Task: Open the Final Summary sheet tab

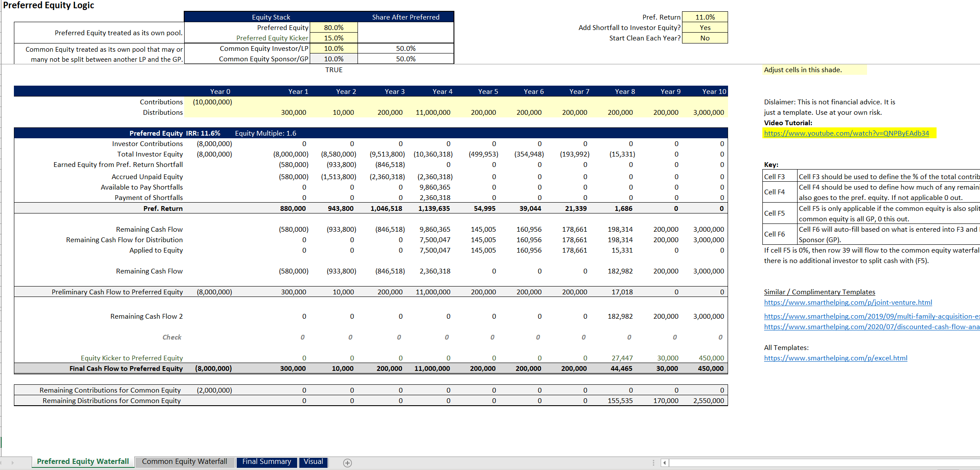Action: click(x=267, y=462)
